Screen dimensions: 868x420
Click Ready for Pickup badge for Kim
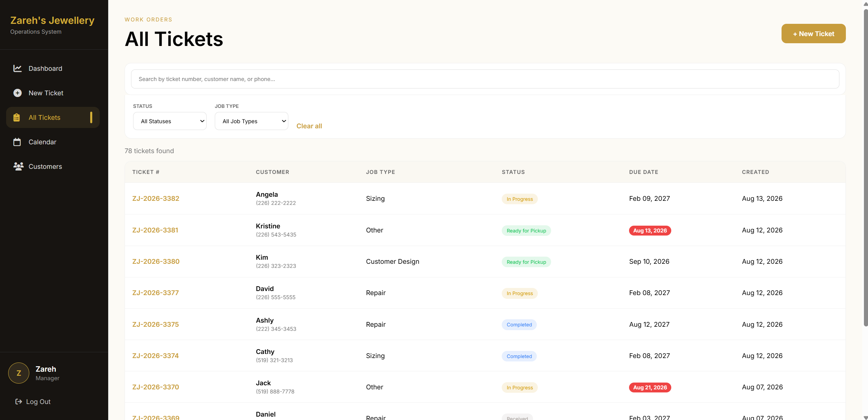coord(526,262)
